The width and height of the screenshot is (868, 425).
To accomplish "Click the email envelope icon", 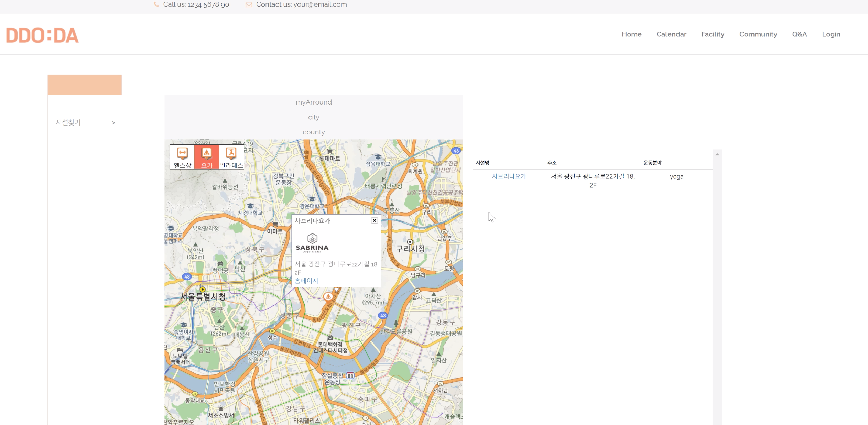I will click(249, 4).
